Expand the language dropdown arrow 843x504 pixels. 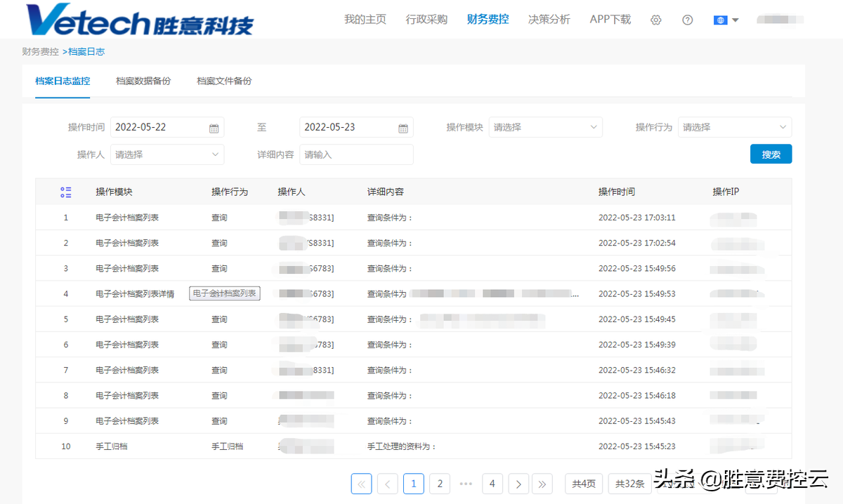click(736, 20)
